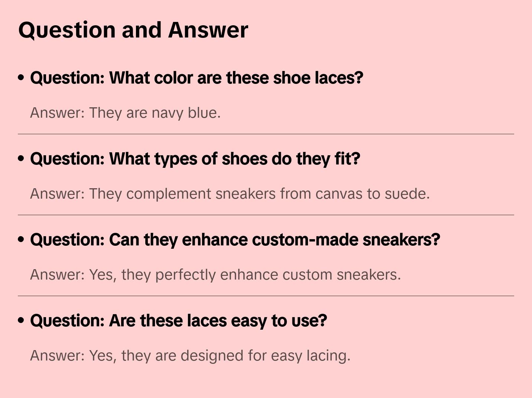
Task: Click the bullet before the shoe lace color question
Action: (21, 78)
